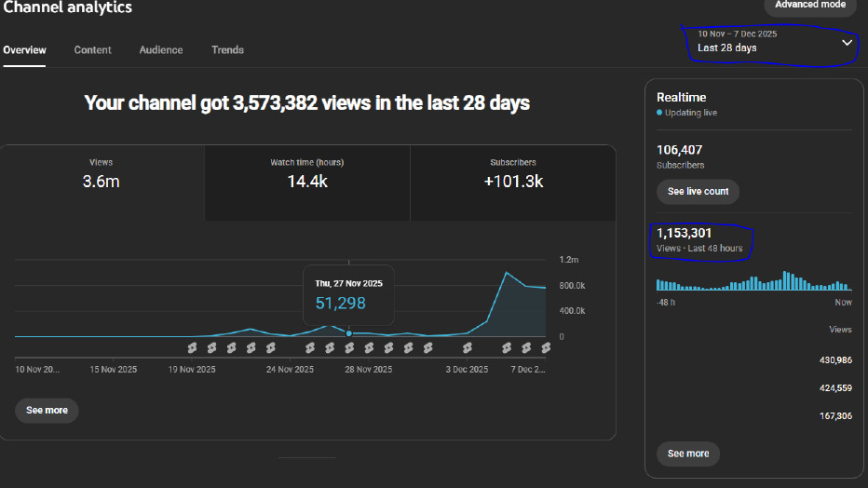Click the last Shorts marker at chart's right edge
The image size is (868, 488).
pos(547,347)
